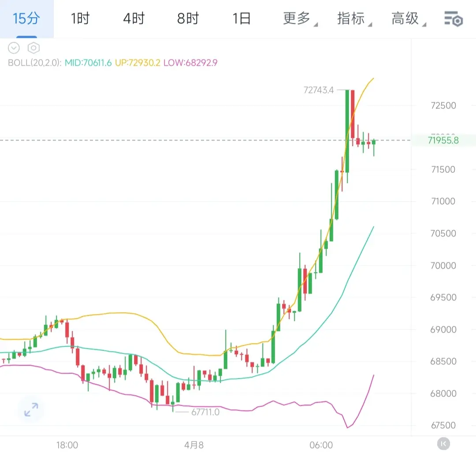
Task: Click the 4月8 date axis label
Action: (193, 445)
